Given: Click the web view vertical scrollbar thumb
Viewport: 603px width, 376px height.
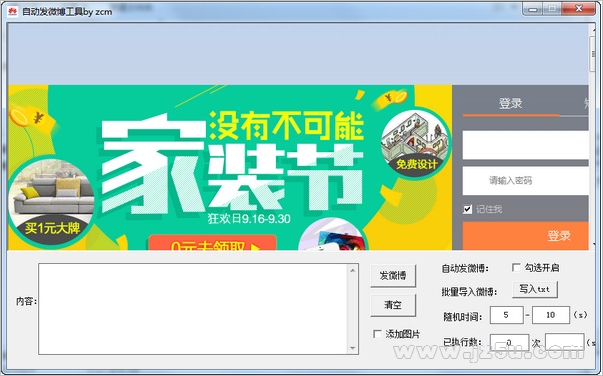Looking at the screenshot, I should pos(593,54).
